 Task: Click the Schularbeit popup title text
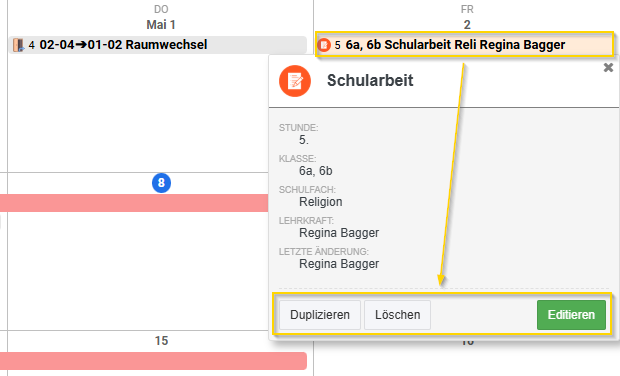pyautogui.click(x=370, y=80)
